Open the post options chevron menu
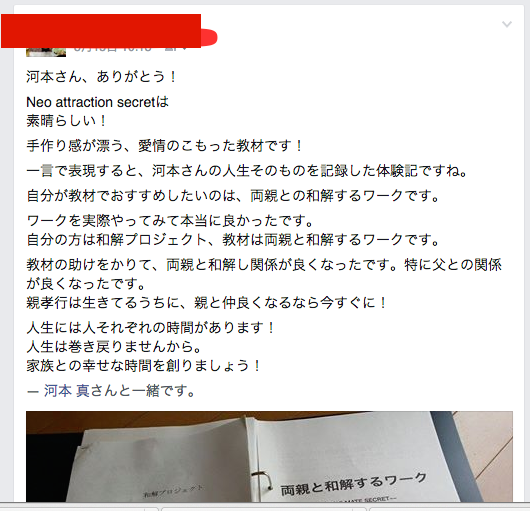 coord(507,24)
